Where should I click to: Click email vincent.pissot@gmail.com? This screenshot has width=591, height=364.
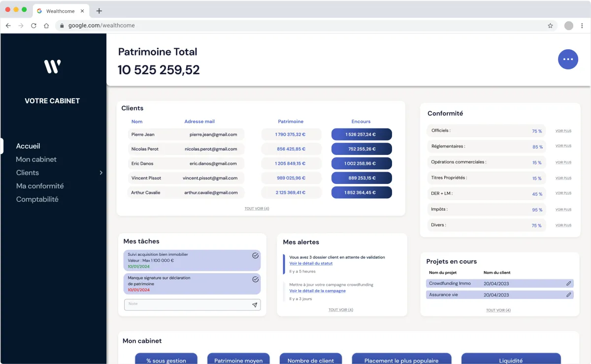(x=210, y=178)
